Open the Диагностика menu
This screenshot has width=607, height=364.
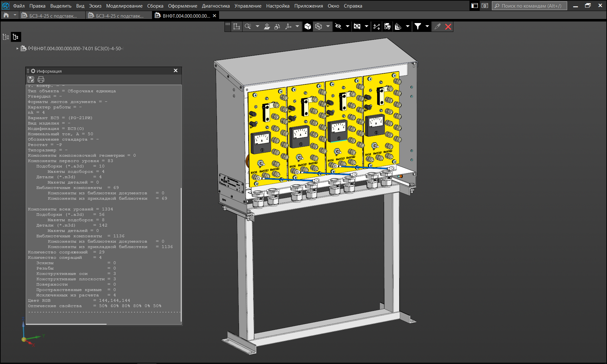point(216,6)
